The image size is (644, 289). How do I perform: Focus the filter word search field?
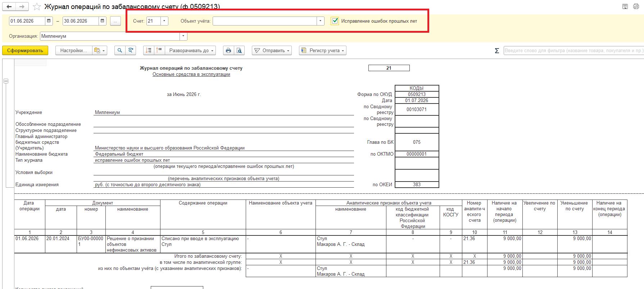coord(573,51)
